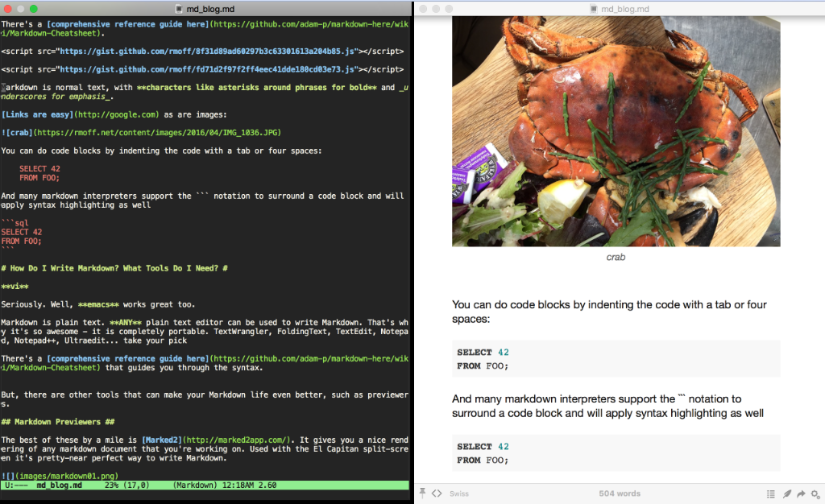Click the md_blog.md buffer name in mode line

(59, 485)
